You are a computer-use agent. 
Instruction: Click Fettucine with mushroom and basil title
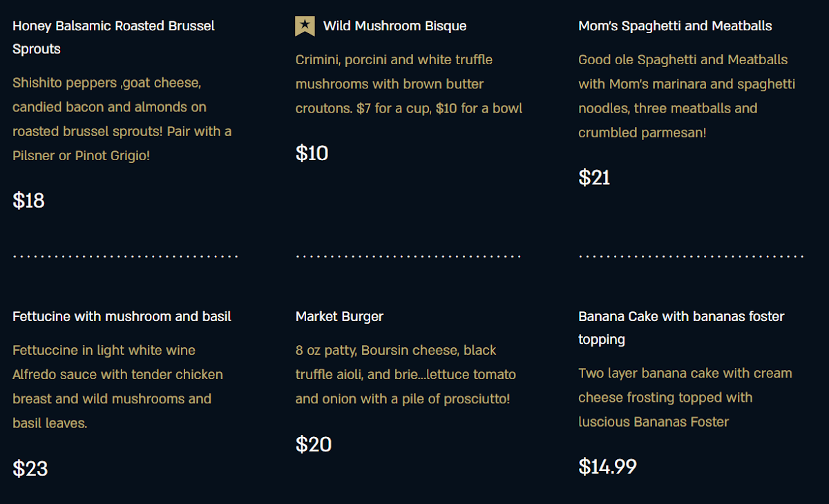(122, 317)
